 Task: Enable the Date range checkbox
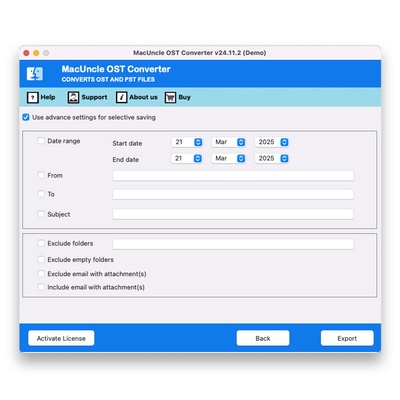41,141
